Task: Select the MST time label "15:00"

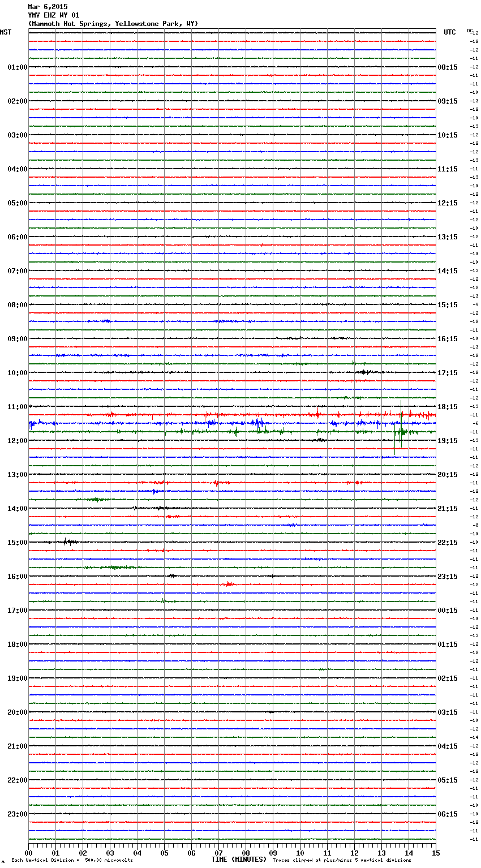Action: pyautogui.click(x=18, y=543)
